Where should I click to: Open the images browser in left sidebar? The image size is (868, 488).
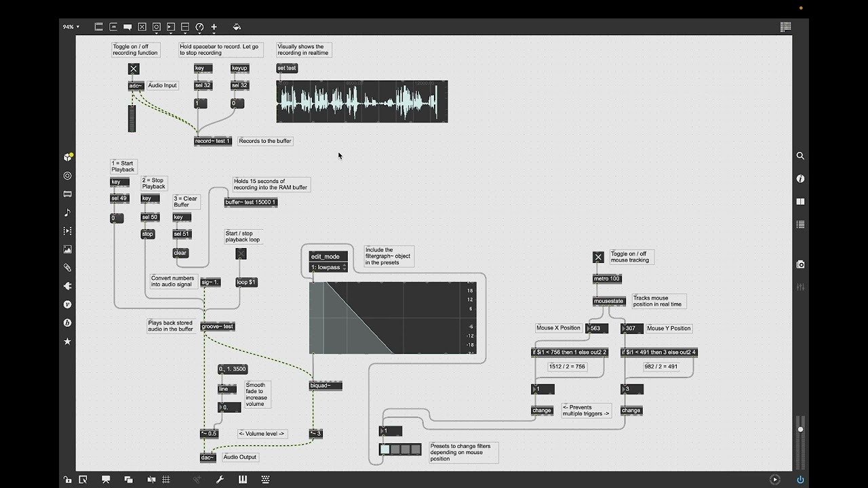[x=67, y=249]
